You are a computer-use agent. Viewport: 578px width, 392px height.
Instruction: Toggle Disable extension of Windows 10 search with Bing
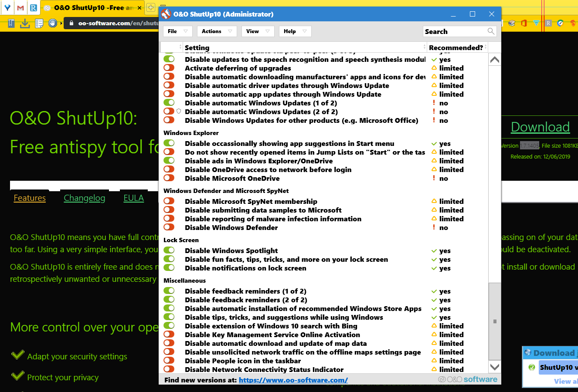pyautogui.click(x=169, y=325)
